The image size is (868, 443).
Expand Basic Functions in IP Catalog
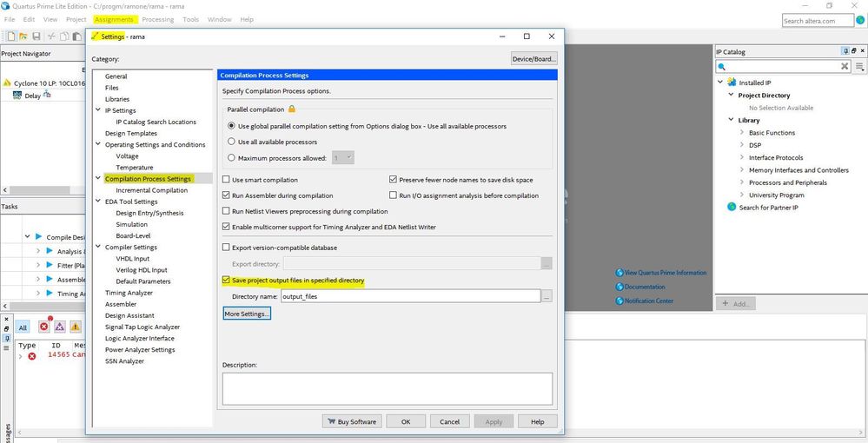(742, 132)
